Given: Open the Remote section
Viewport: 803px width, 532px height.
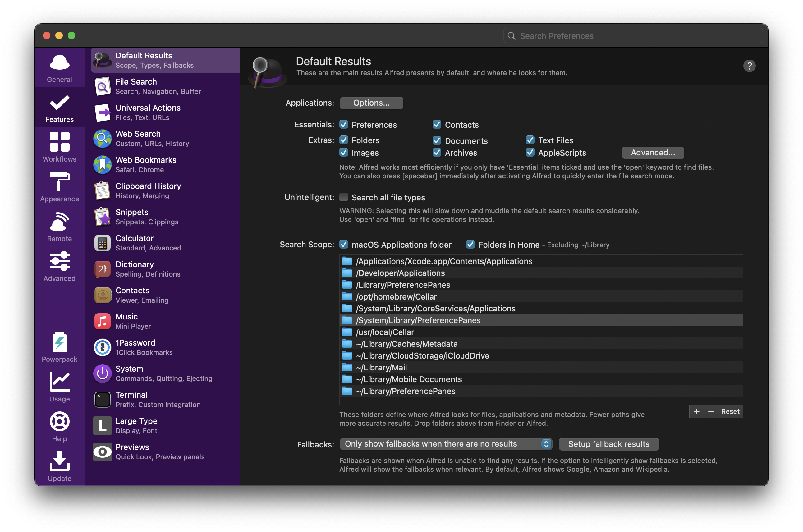Looking at the screenshot, I should [59, 227].
